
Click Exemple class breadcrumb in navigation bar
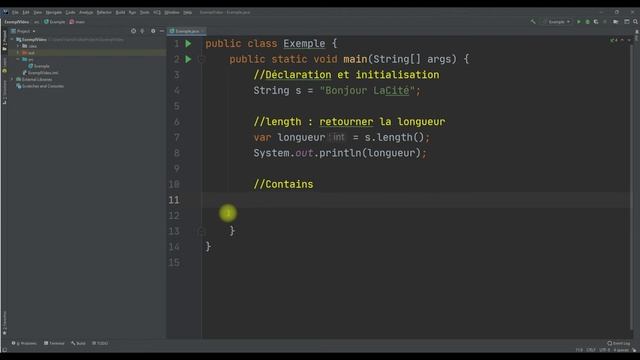(x=55, y=22)
